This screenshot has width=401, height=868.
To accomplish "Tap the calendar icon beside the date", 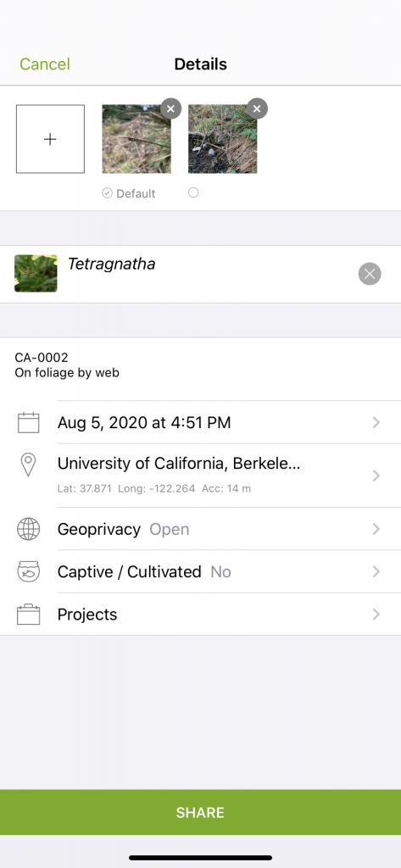I will (x=28, y=423).
